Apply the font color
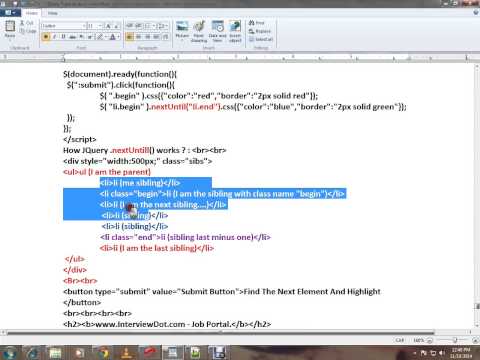 coord(113,37)
